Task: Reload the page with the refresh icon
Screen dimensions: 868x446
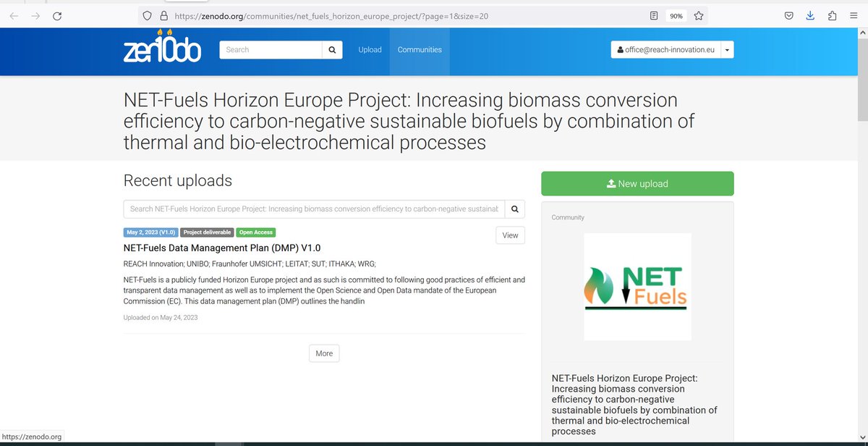Action: 57,15
